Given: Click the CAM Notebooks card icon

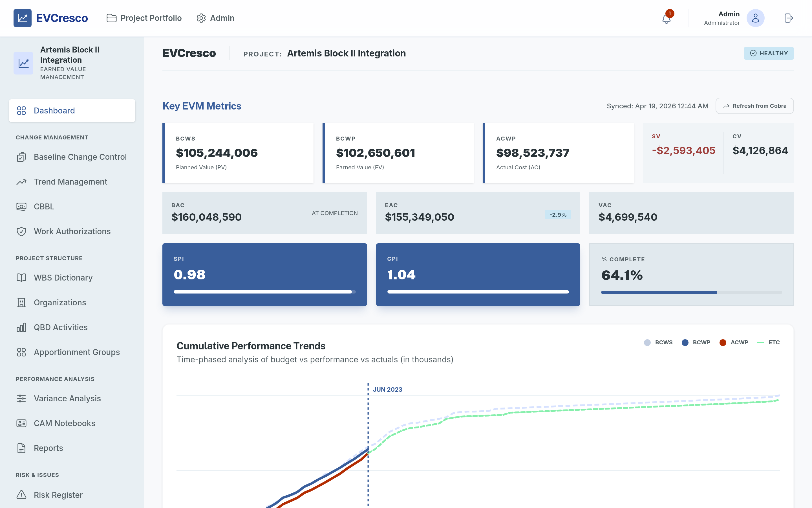Looking at the screenshot, I should tap(21, 423).
